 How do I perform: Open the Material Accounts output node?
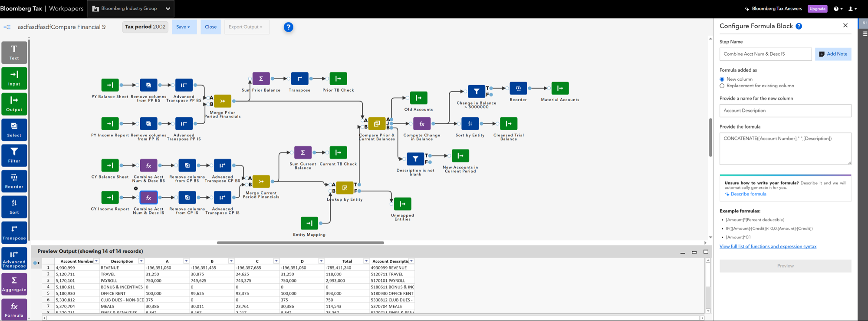560,88
